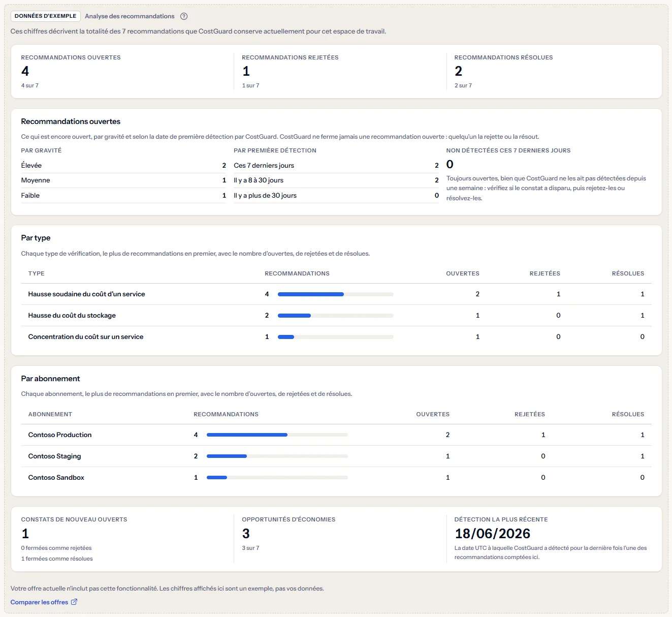
Task: Click the "RECOMMANDATIONS RÉSOLUES" card label
Action: coord(503,57)
